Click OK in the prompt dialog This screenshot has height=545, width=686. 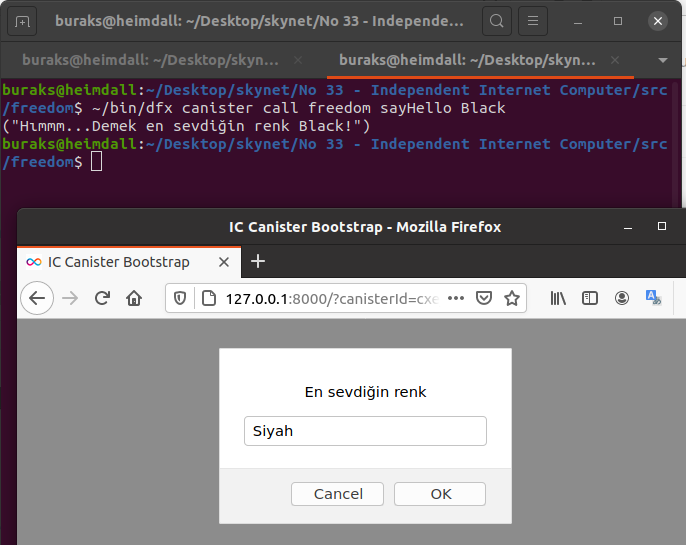point(440,494)
